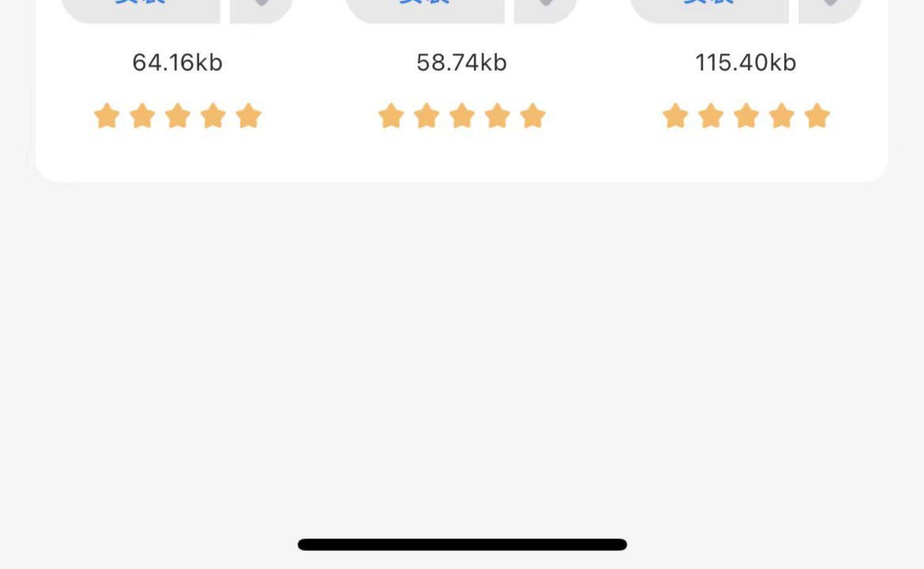The width and height of the screenshot is (924, 569).
Task: Click fourth star under the 58.74kb item
Action: (x=498, y=116)
